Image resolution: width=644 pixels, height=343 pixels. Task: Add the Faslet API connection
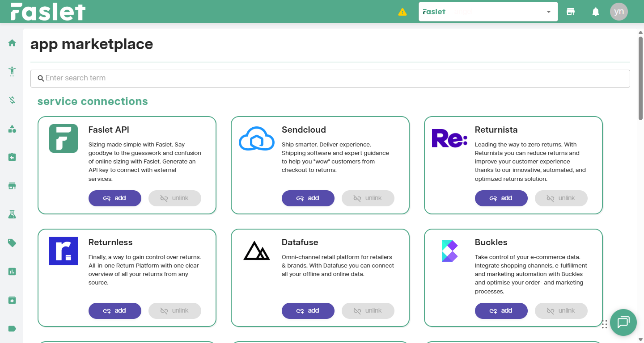(x=115, y=198)
